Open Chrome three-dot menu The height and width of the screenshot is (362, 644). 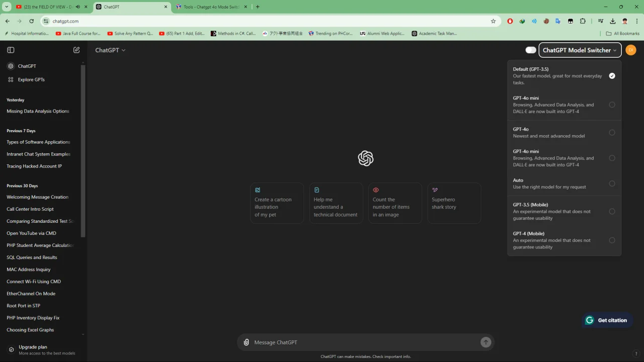click(637, 21)
